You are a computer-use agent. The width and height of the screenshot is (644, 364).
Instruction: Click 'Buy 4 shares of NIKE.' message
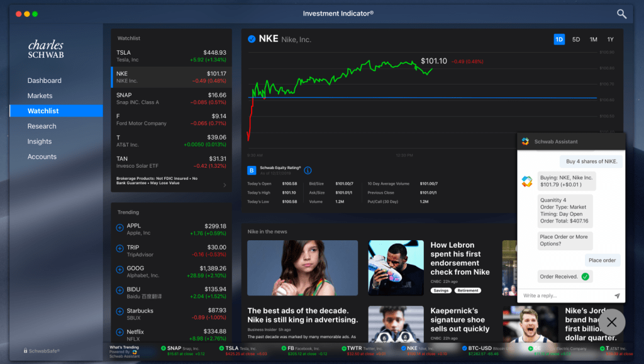(591, 162)
